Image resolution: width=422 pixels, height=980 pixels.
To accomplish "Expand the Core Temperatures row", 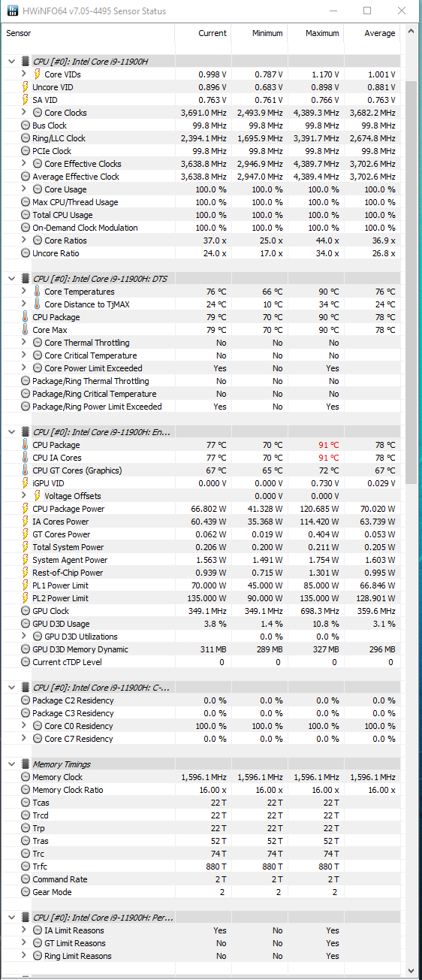I will click(x=24, y=292).
